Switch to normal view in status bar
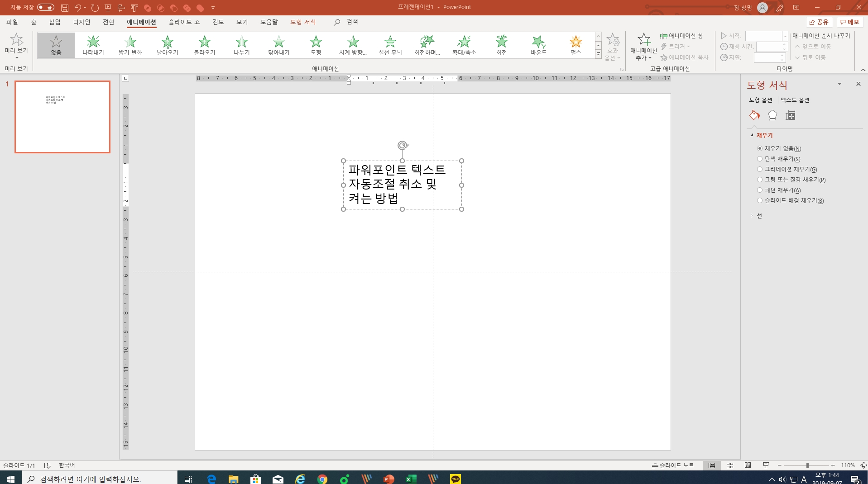The height and width of the screenshot is (484, 868). [712, 465]
